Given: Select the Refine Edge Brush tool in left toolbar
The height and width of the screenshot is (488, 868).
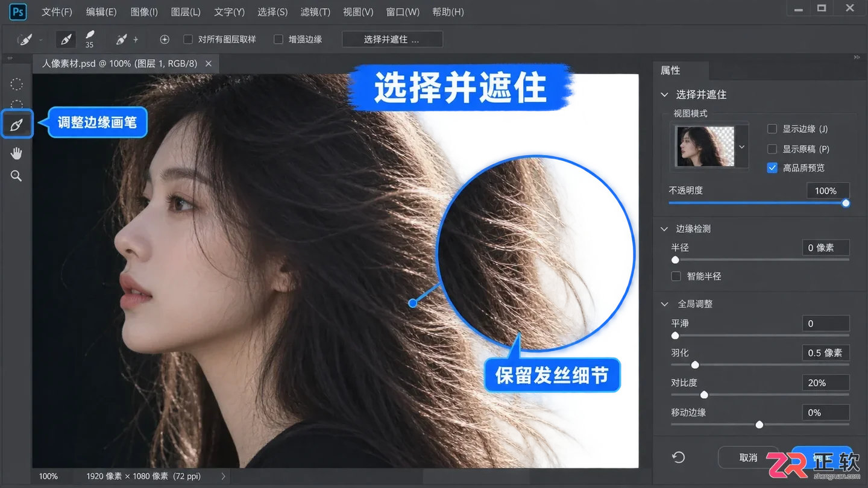Looking at the screenshot, I should (x=16, y=124).
